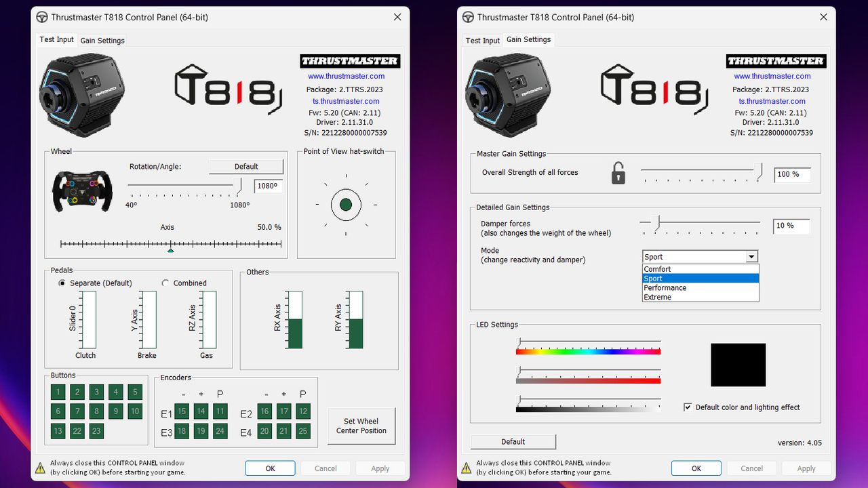Switch to Gain Settings tab in left window
Viewport: 868px width, 488px height.
(x=102, y=41)
